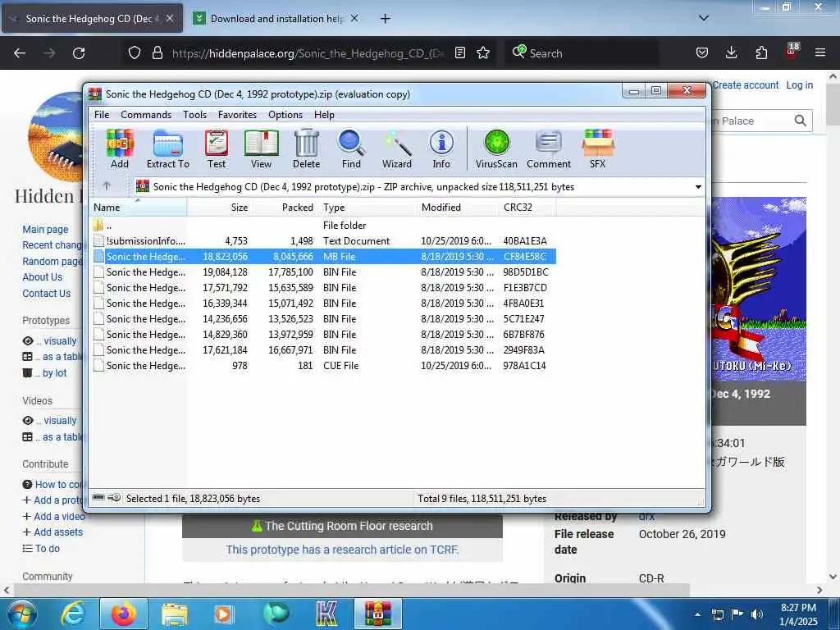The image size is (840, 630).
Task: Select the parent folder '..' row
Action: coord(323,226)
